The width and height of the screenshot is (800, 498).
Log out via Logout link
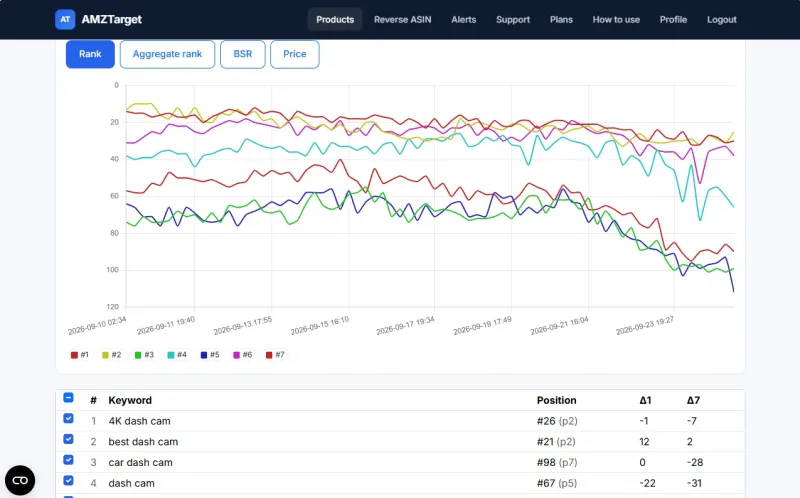(721, 19)
